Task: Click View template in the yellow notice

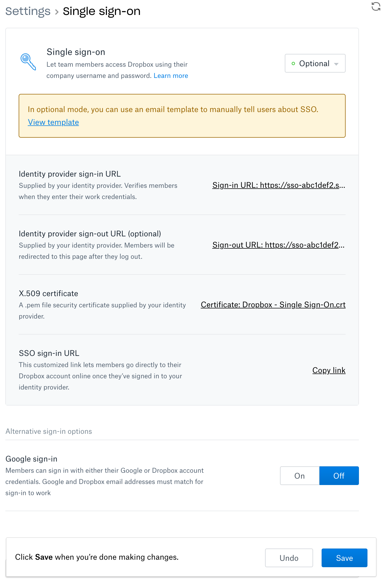Action: click(53, 122)
